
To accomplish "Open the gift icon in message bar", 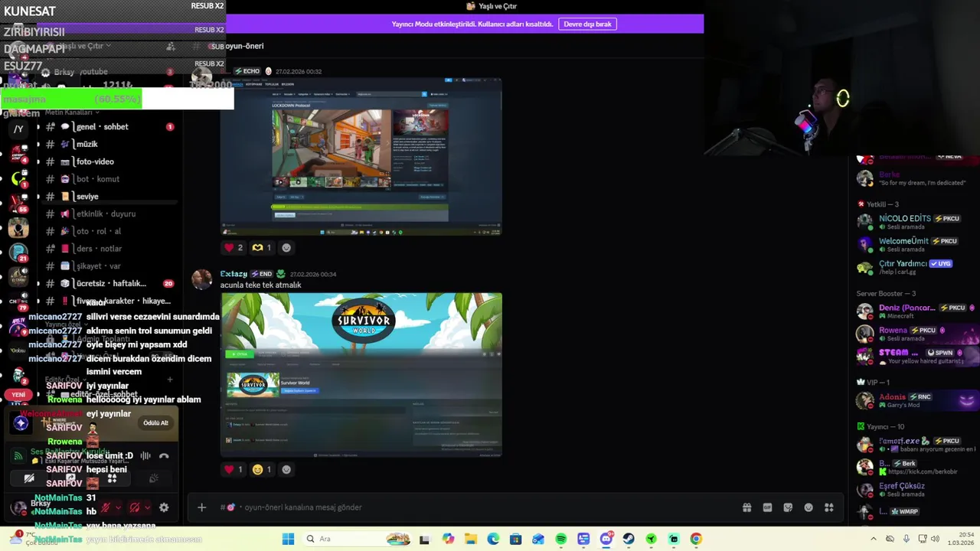I will click(746, 507).
